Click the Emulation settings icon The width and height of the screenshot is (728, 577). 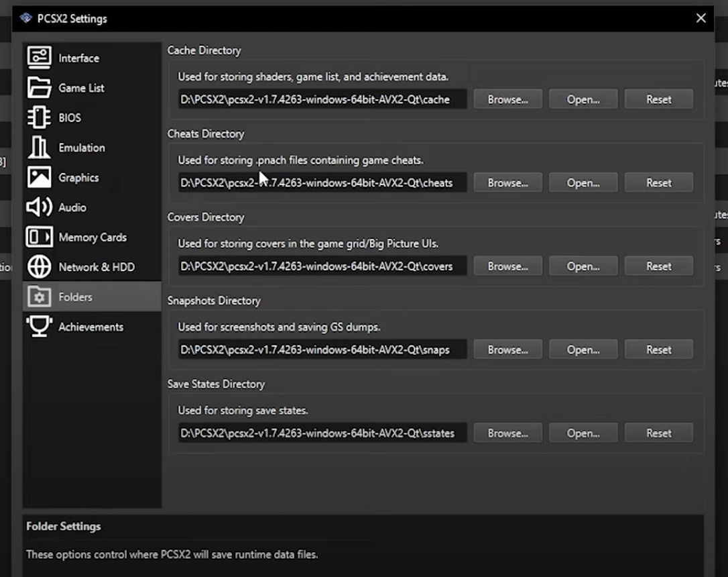pos(39,148)
